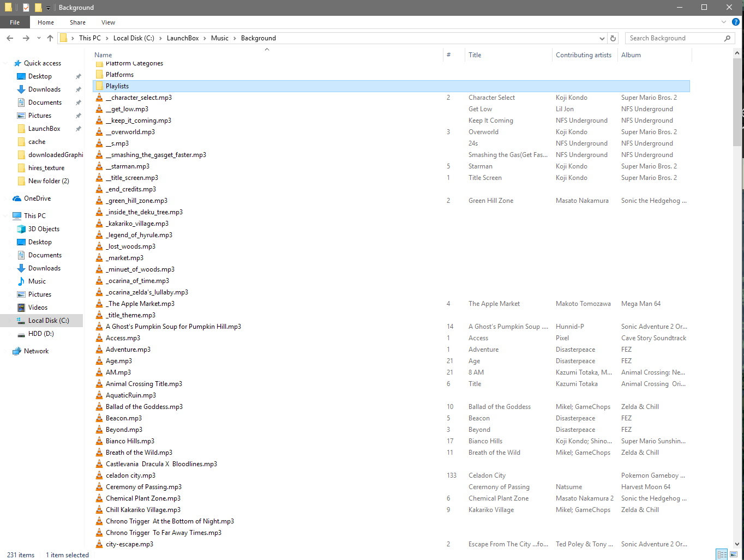The image size is (744, 560).
Task: Open recent locations dropdown arrow
Action: [x=39, y=38]
